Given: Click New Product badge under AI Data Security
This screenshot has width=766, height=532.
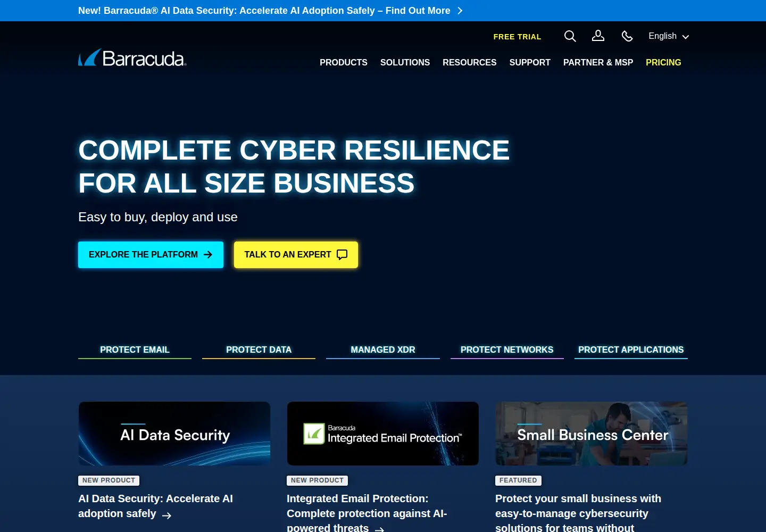Looking at the screenshot, I should [109, 480].
